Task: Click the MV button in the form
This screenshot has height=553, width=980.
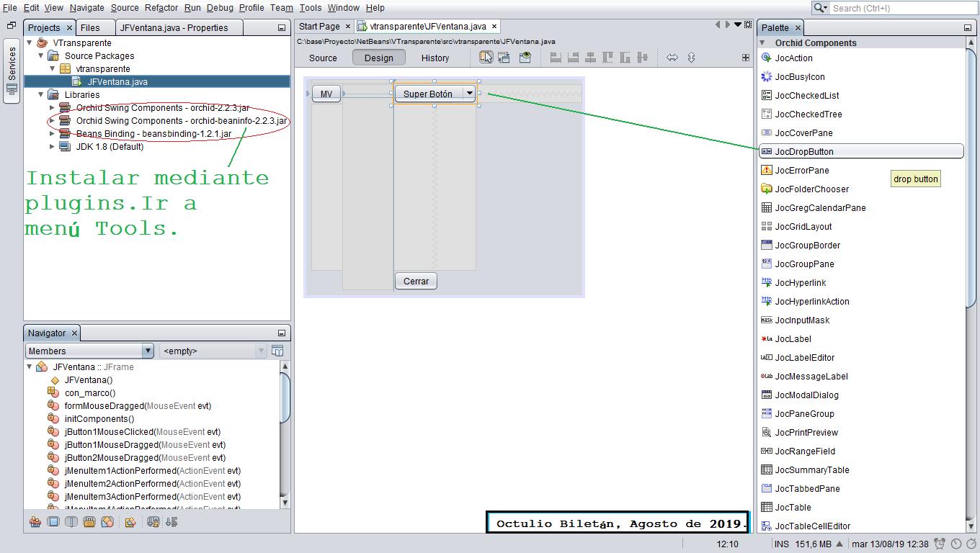Action: click(x=326, y=94)
